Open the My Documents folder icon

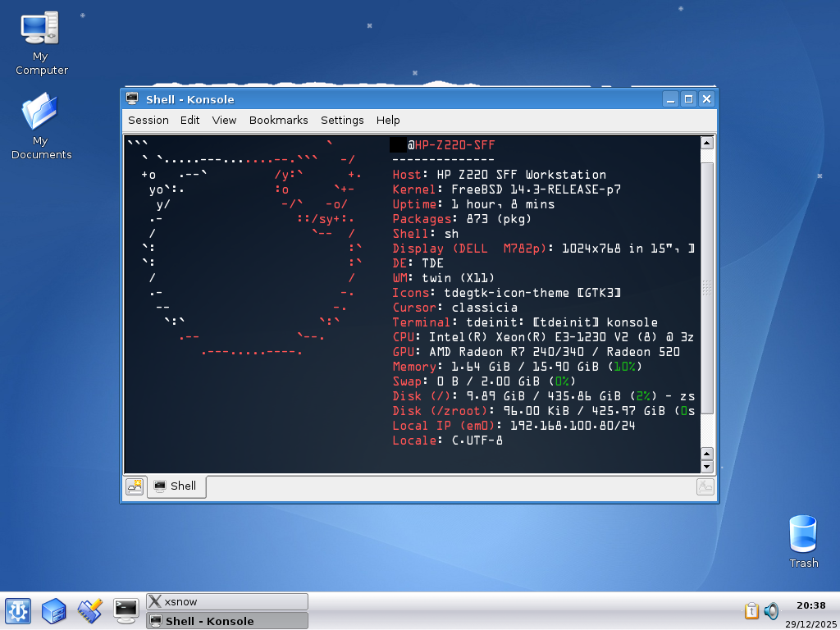tap(40, 113)
